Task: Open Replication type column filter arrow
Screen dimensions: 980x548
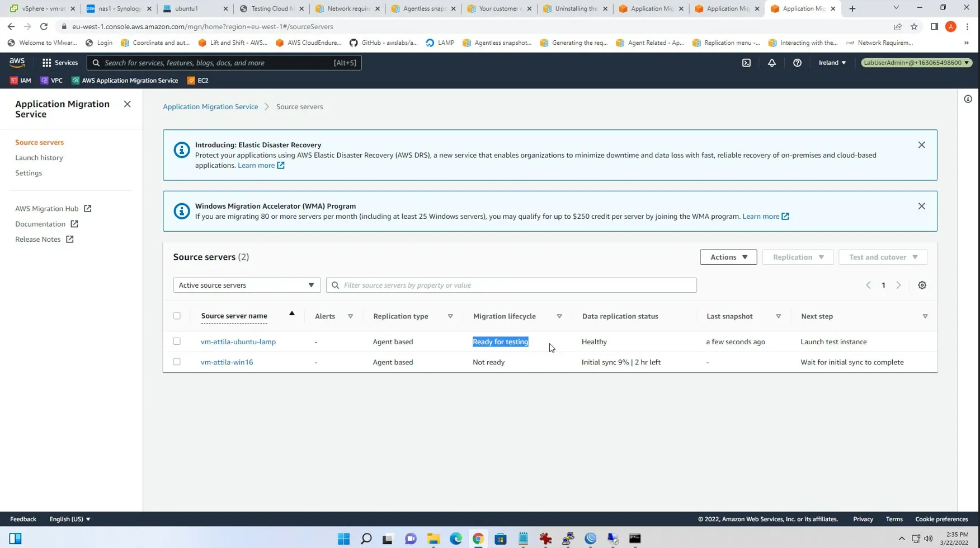Action: pyautogui.click(x=450, y=316)
